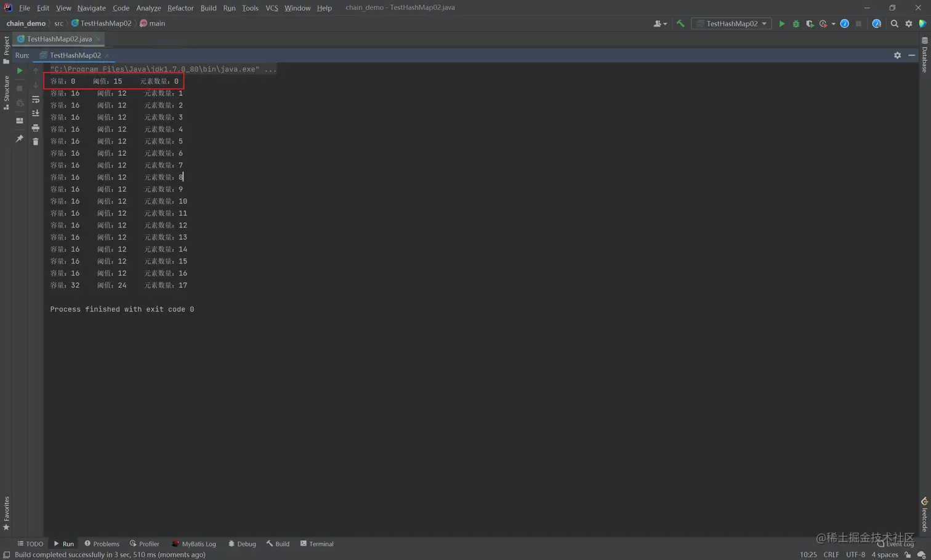Click the cloud settings icon in status bar
931x560 pixels.
point(921,554)
